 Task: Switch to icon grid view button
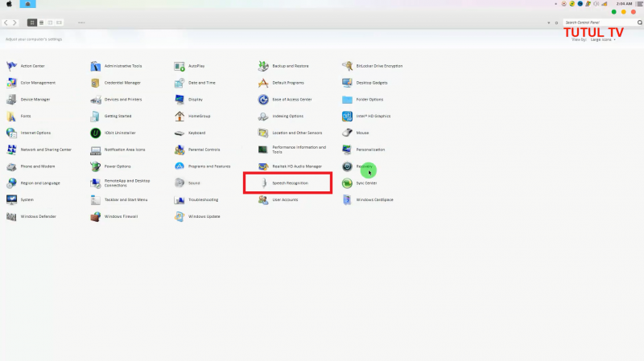[x=32, y=23]
